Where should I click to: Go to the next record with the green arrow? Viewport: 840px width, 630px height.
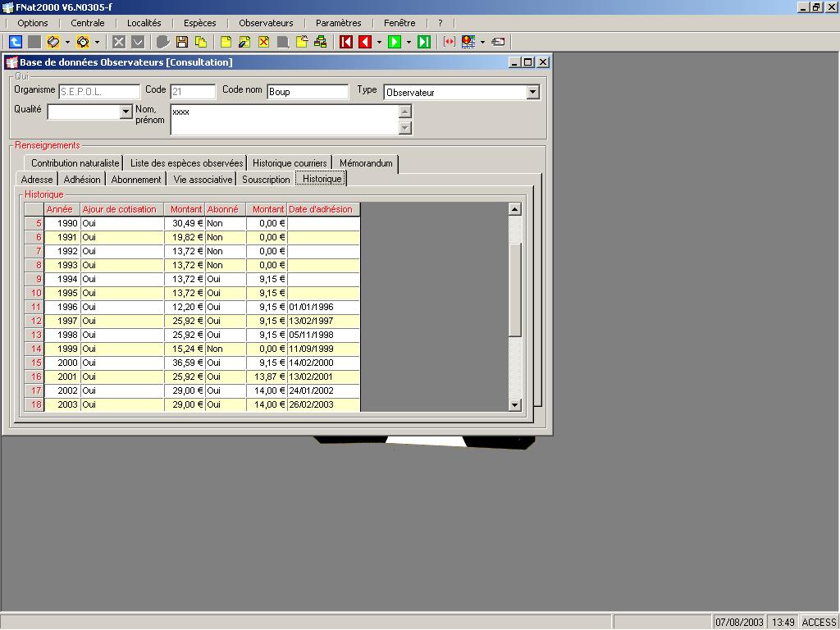pyautogui.click(x=395, y=42)
